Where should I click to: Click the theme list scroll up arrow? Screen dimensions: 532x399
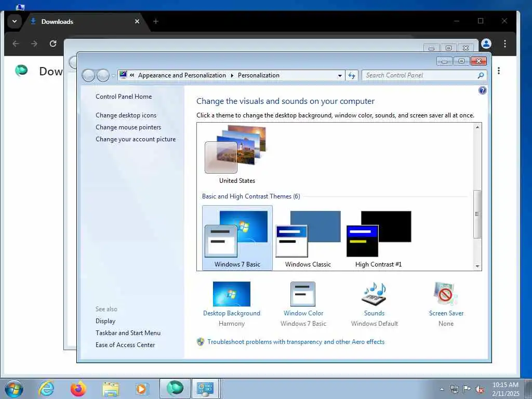[x=477, y=127]
